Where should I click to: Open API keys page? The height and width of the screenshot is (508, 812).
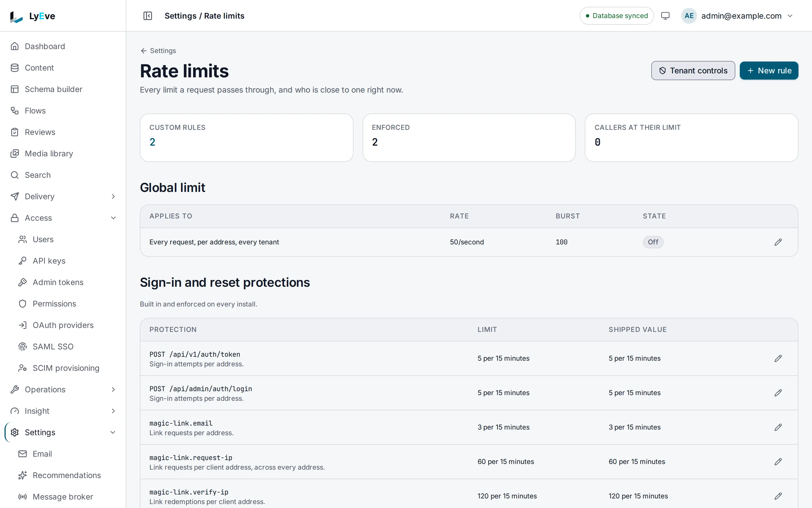[x=67, y=261]
